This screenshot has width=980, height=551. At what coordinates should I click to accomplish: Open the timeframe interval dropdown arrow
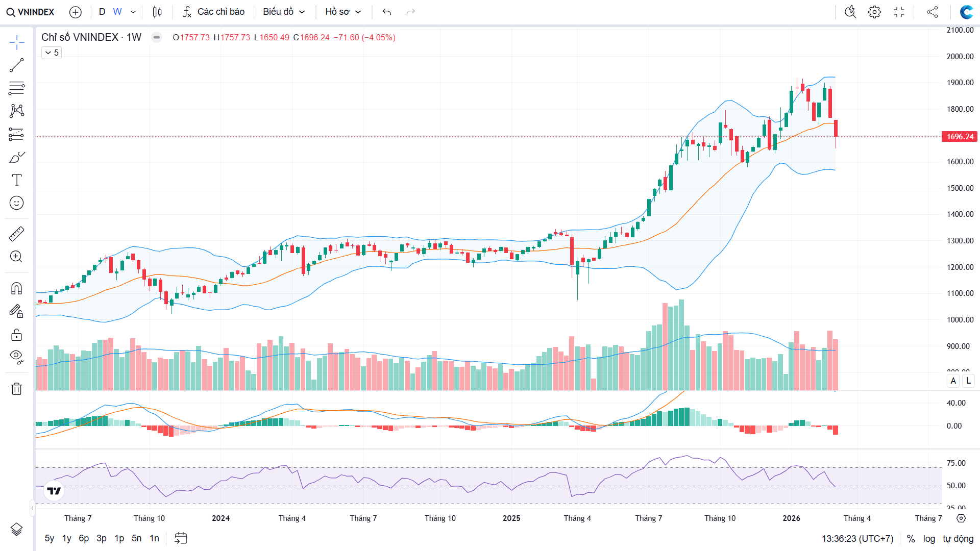(x=133, y=12)
